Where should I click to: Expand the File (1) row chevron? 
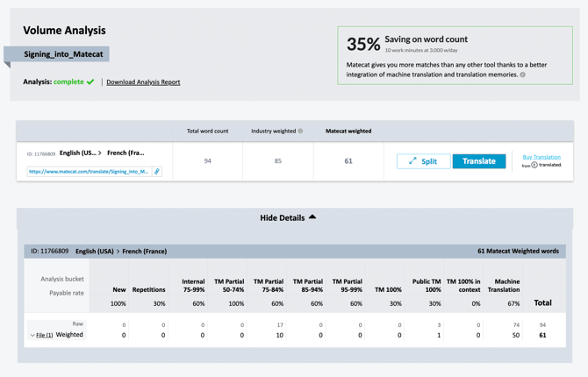pyautogui.click(x=32, y=335)
